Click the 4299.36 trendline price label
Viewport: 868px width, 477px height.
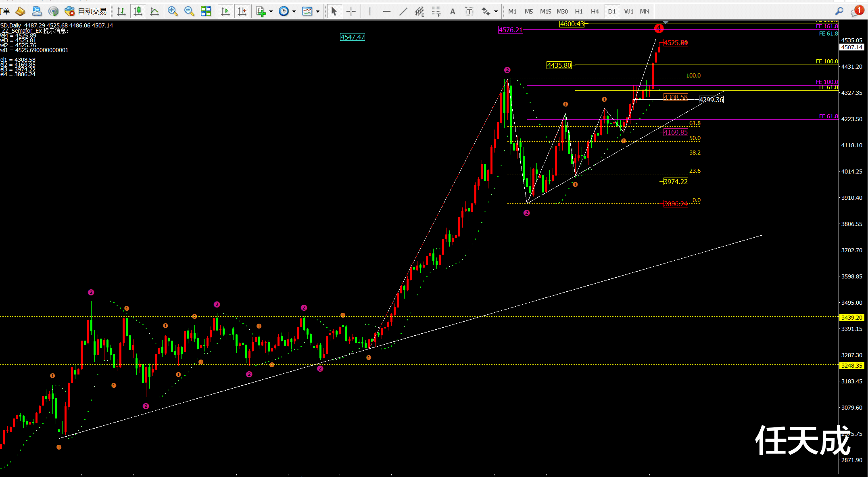(711, 100)
